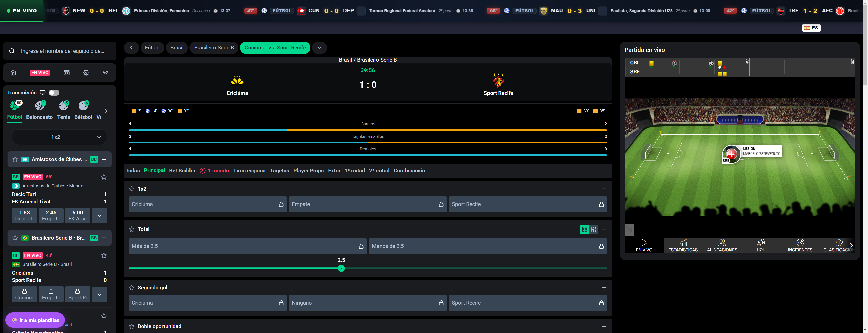Favorite the Amistosos de Clubes league
The width and height of the screenshot is (868, 333).
tap(15, 159)
